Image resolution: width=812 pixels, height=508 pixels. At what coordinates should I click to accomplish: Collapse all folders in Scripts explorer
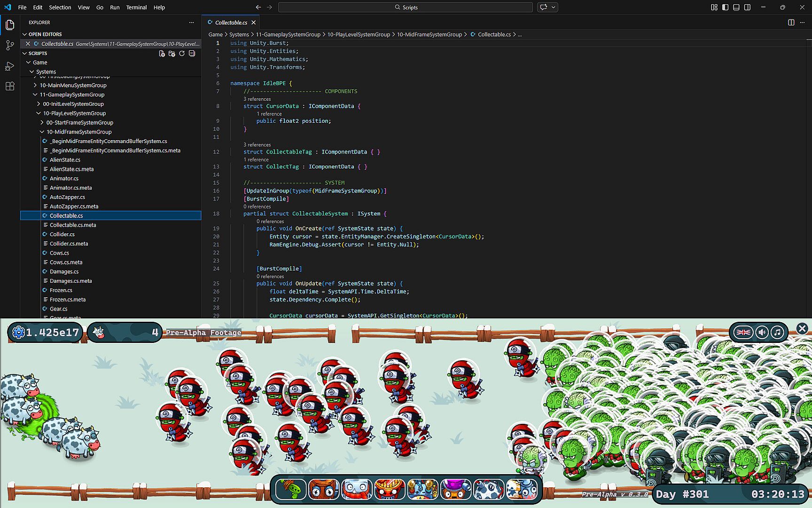click(192, 54)
